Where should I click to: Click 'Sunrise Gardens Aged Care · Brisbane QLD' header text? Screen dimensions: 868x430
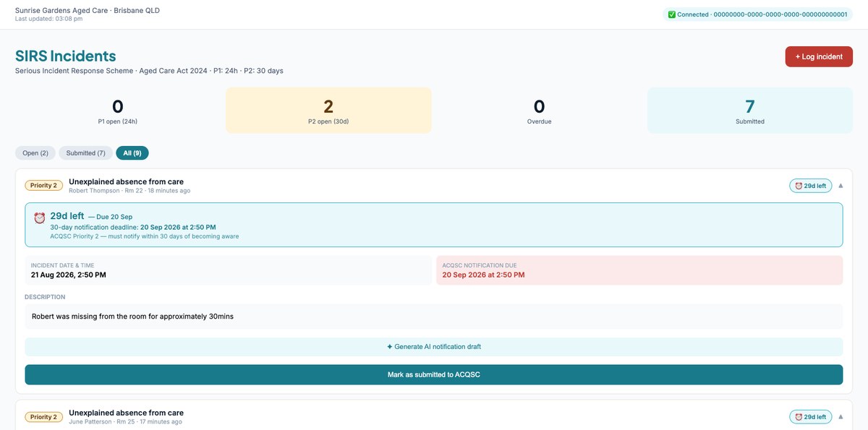88,11
